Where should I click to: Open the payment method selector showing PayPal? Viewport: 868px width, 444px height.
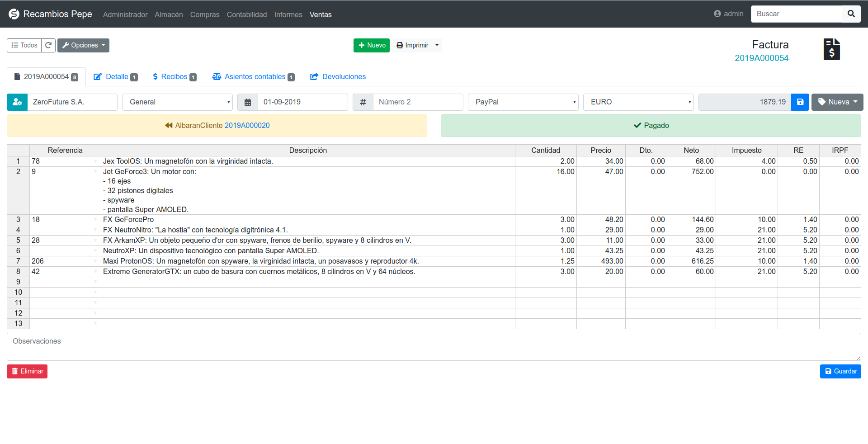click(x=523, y=102)
